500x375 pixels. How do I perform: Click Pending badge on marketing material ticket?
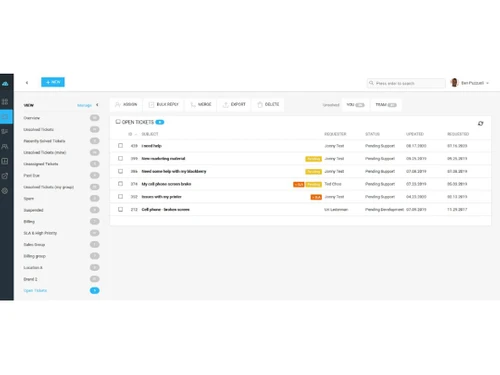pos(313,159)
